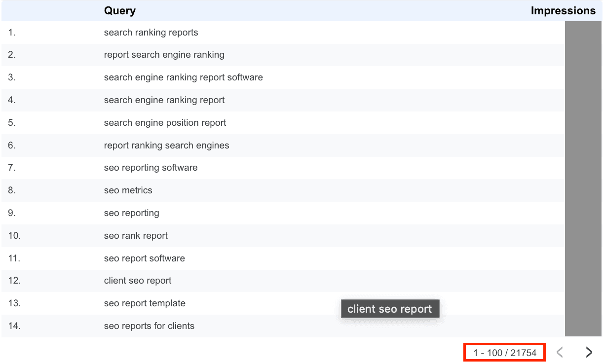Click the 'seo metrics' query entry
Viewport: 603px width, 364px height.
point(128,190)
